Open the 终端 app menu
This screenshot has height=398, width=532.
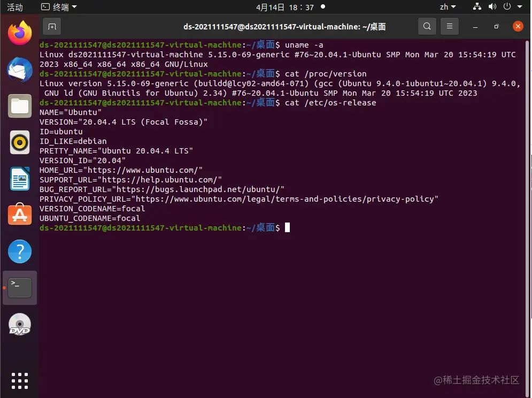point(59,7)
